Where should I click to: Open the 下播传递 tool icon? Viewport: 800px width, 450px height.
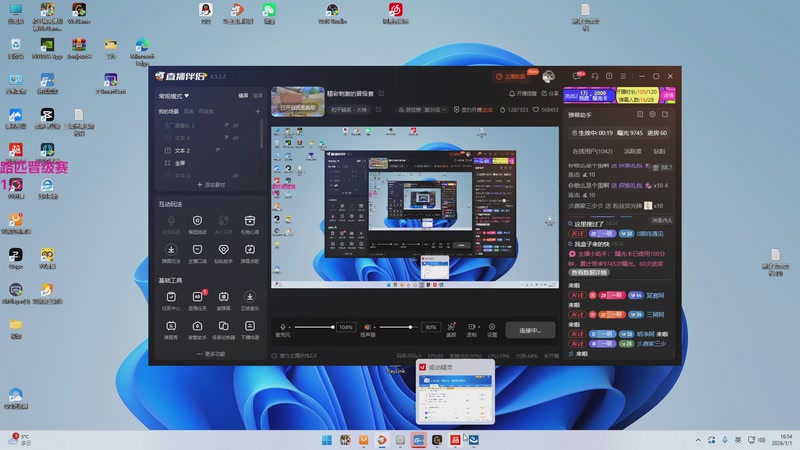(249, 326)
